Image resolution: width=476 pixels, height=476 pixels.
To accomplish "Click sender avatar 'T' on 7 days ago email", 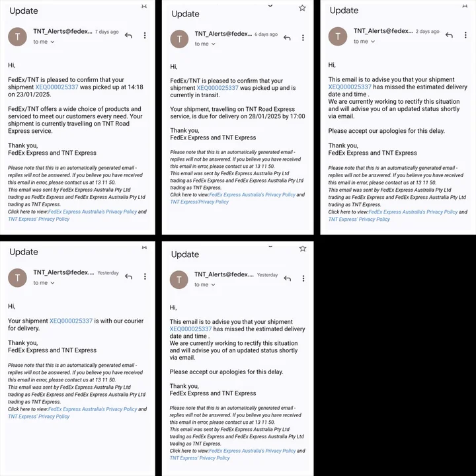I will [18, 36].
